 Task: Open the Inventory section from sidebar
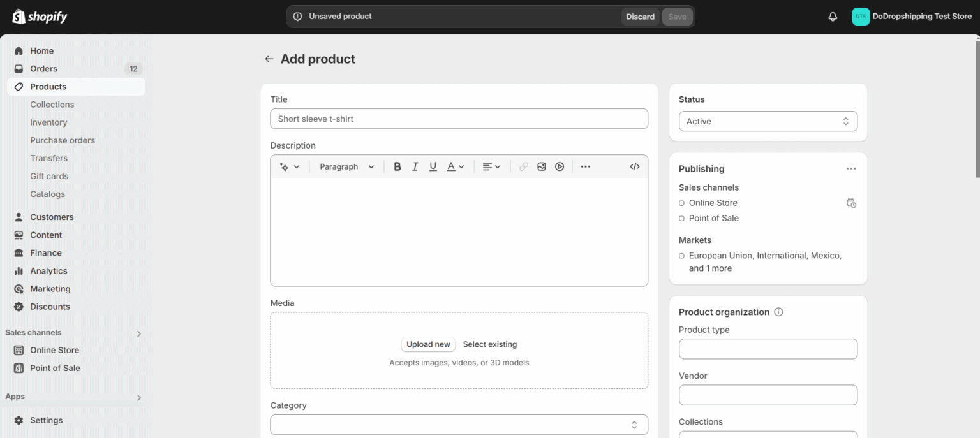pyautogui.click(x=48, y=122)
